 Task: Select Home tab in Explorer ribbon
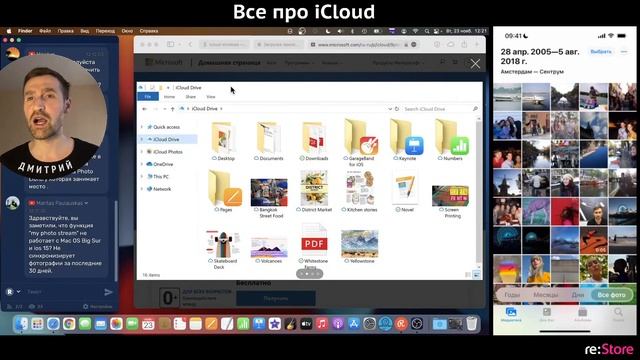click(x=169, y=97)
